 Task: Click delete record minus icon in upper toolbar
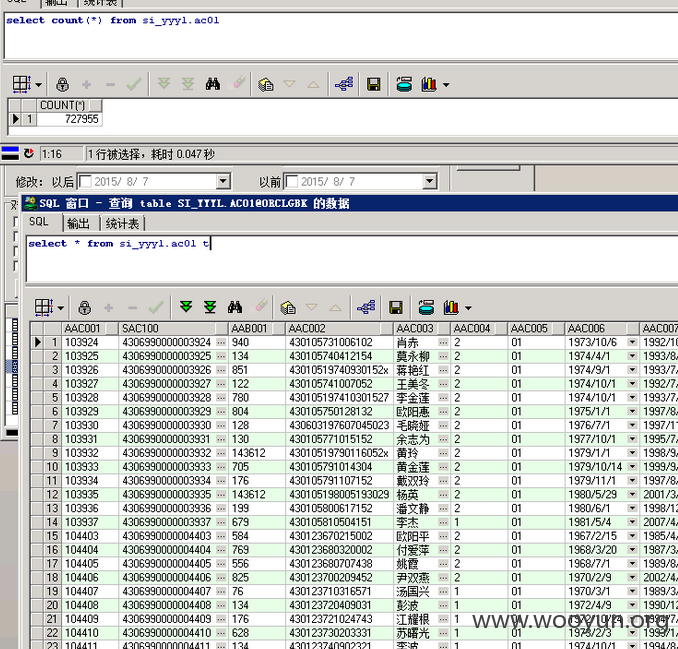click(x=110, y=84)
